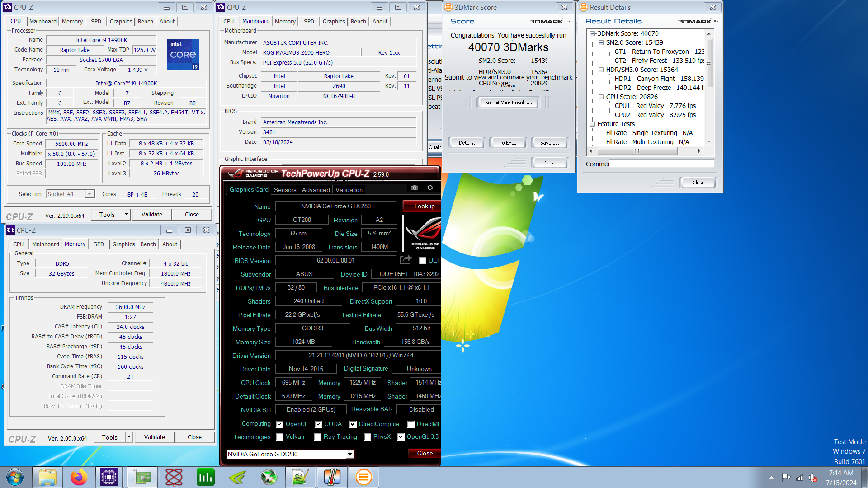Open Windows Explorer from the taskbar
The height and width of the screenshot is (488, 868).
coord(47,477)
